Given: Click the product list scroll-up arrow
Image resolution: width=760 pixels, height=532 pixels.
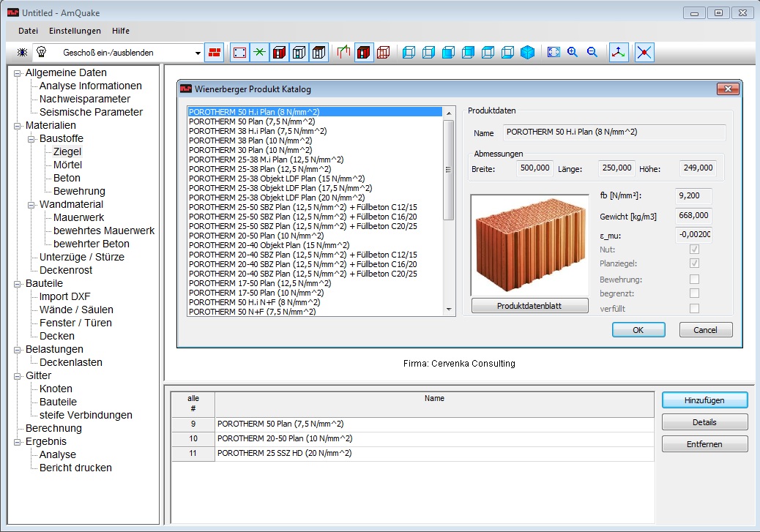Looking at the screenshot, I should [449, 113].
